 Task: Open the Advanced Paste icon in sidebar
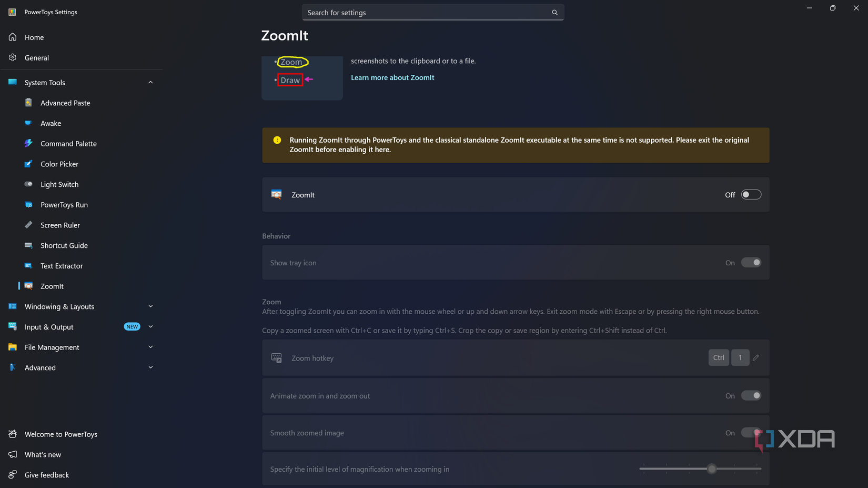tap(28, 103)
